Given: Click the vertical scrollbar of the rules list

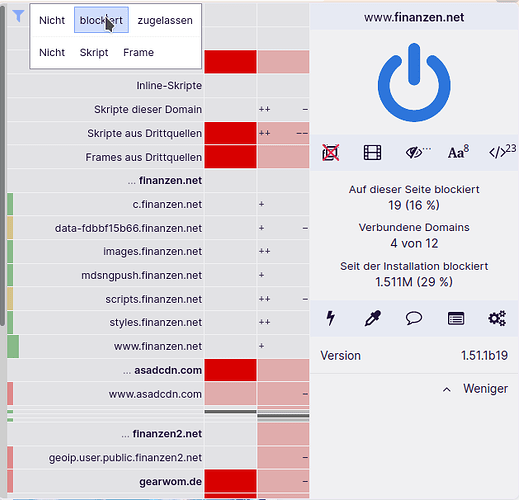Looking at the screenshot, I should pos(2,165).
